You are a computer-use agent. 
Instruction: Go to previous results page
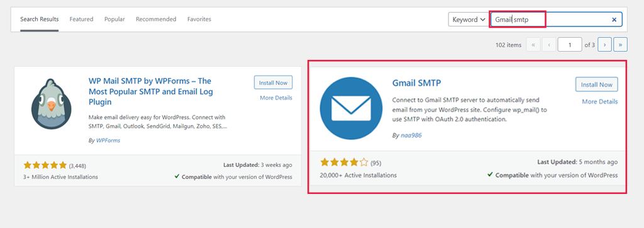549,45
